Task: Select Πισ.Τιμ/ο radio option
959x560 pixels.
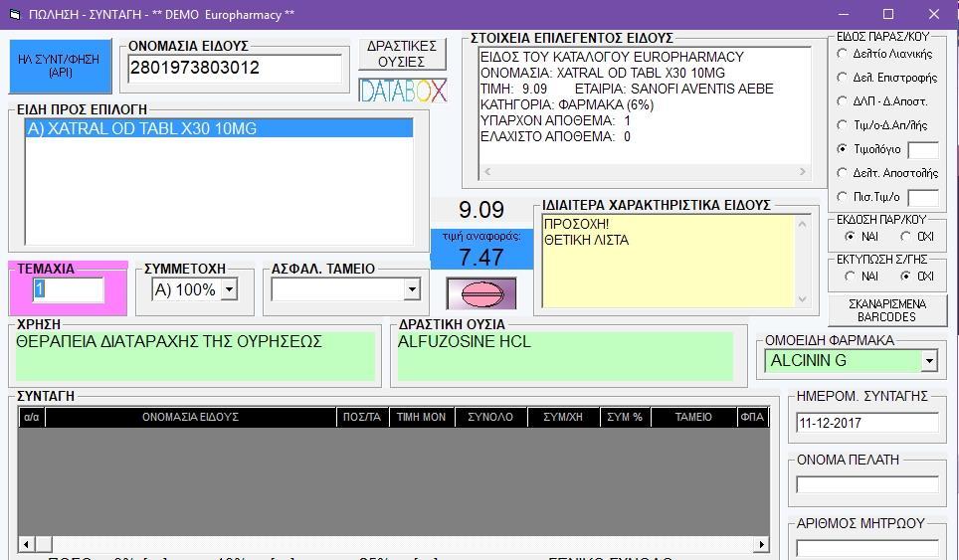Action: [842, 197]
